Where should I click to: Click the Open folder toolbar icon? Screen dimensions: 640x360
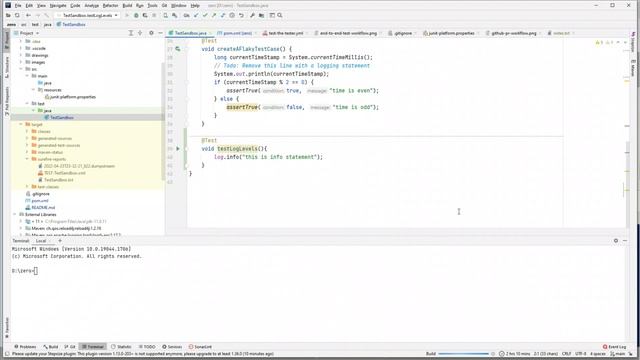click(8, 16)
